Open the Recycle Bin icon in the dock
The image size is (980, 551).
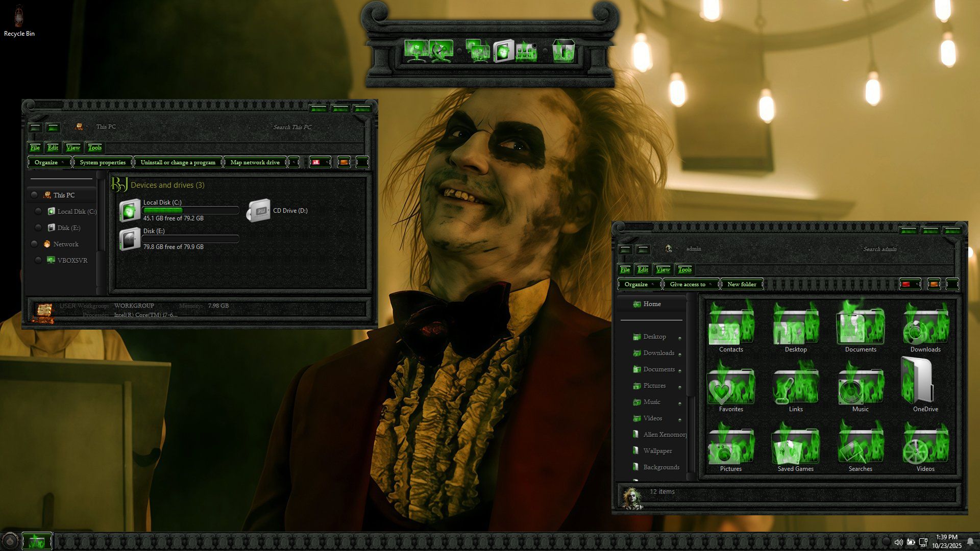(x=563, y=52)
